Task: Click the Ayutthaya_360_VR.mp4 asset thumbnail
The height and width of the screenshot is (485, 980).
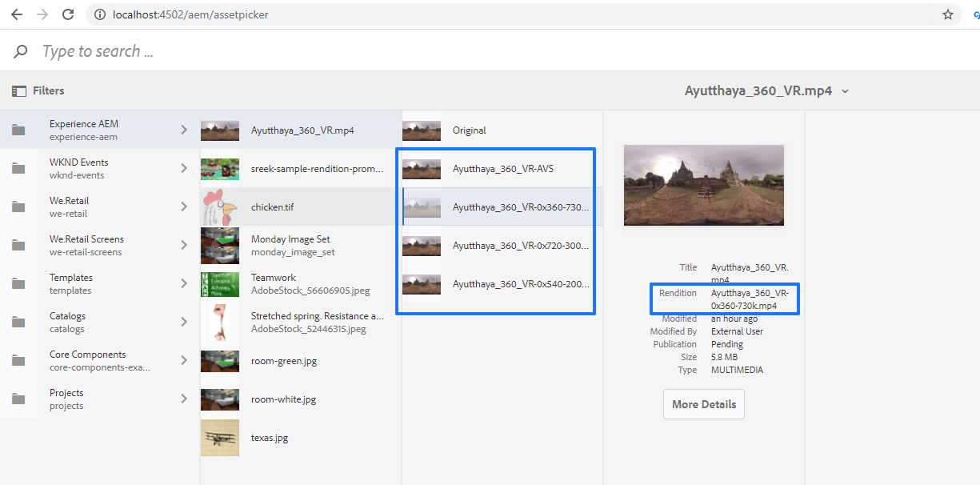Action: pyautogui.click(x=220, y=130)
